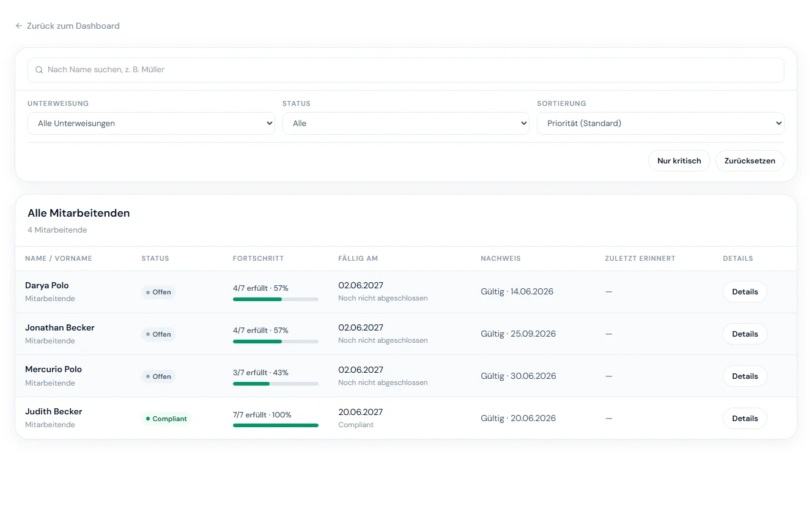
Task: Click the Zuletzt erinnert column header
Action: pyautogui.click(x=640, y=258)
